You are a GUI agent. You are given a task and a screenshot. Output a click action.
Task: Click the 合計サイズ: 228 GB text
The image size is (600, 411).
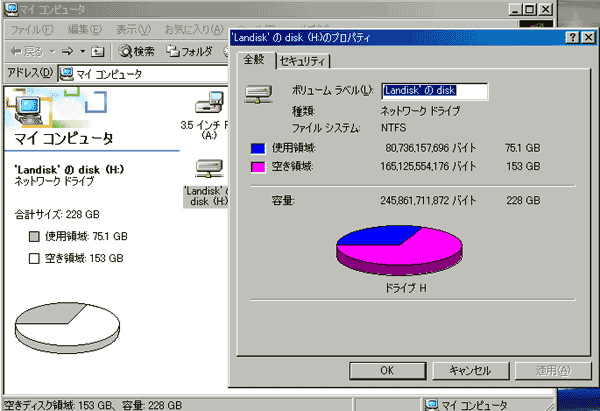pos(57,214)
